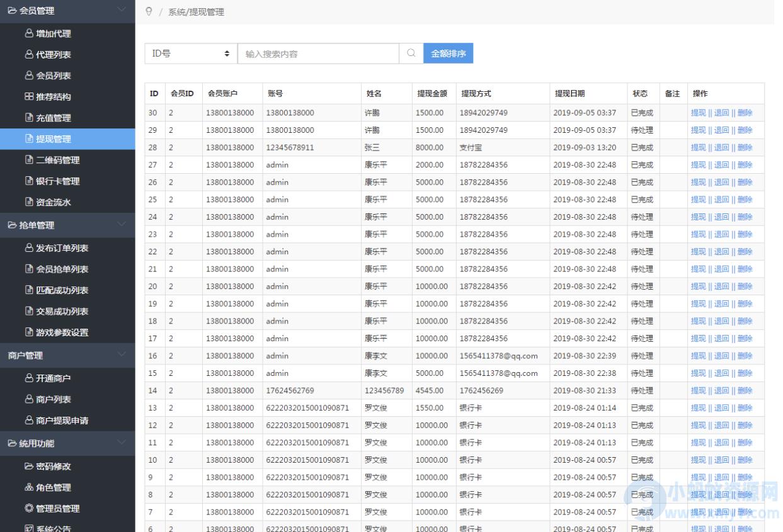Open the 角色管理 menu item
Viewport: 783px width, 532px height.
pos(67,487)
